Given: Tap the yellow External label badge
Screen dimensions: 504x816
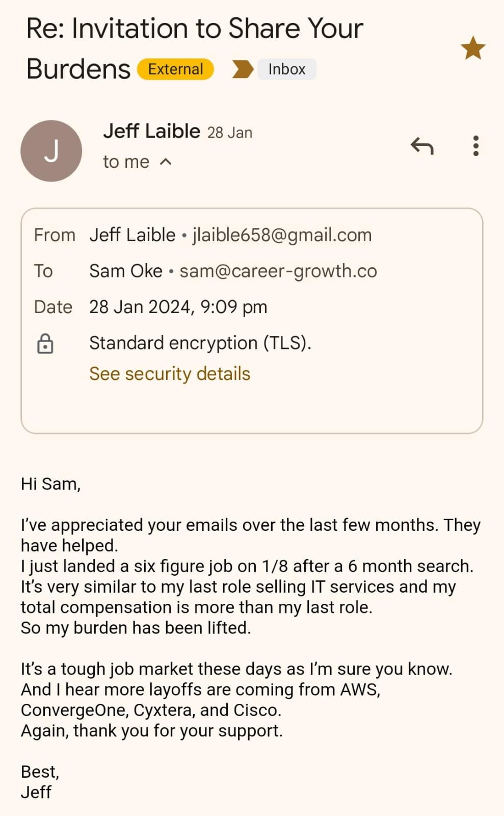Looking at the screenshot, I should pyautogui.click(x=175, y=69).
